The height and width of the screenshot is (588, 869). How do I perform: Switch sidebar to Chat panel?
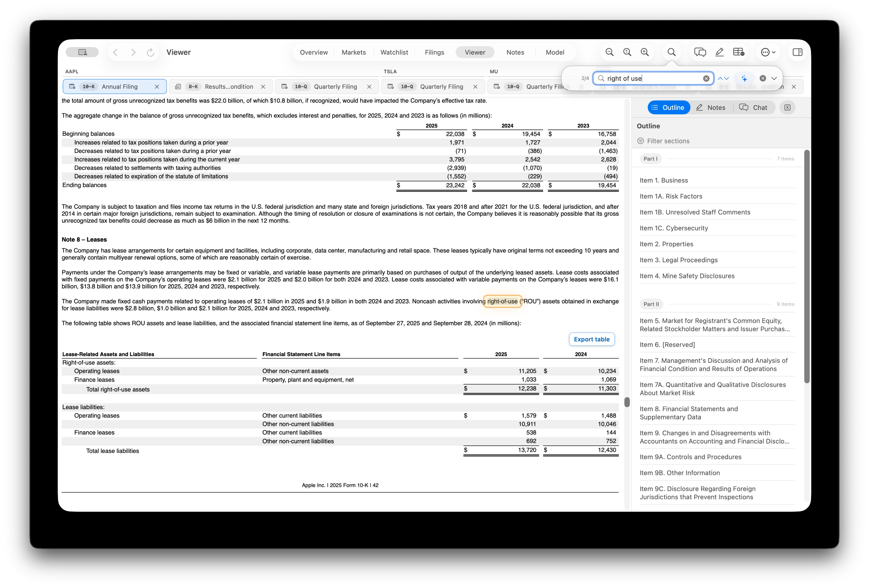[754, 108]
